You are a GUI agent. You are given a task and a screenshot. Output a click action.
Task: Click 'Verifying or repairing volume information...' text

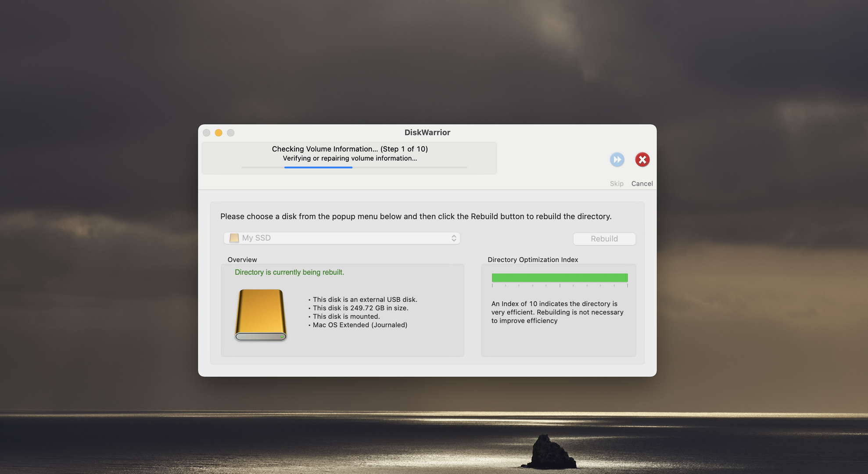(350, 158)
